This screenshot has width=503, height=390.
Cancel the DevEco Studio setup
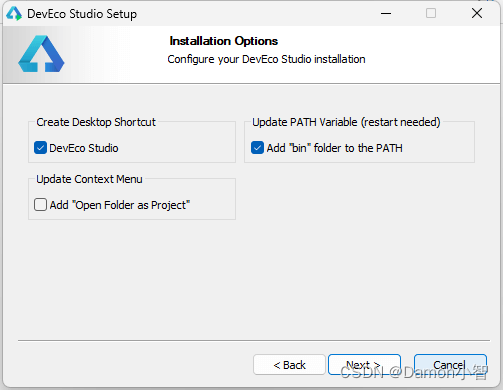[x=450, y=365]
